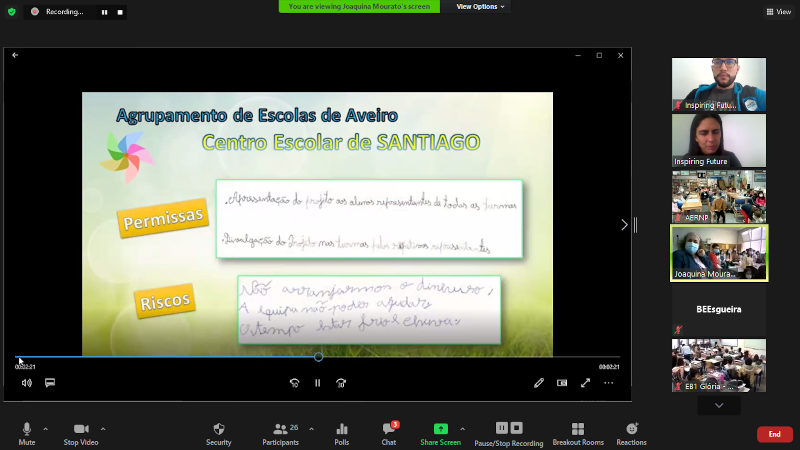800x450 pixels.
Task: Go back using the video player's back arrow
Action: point(15,55)
